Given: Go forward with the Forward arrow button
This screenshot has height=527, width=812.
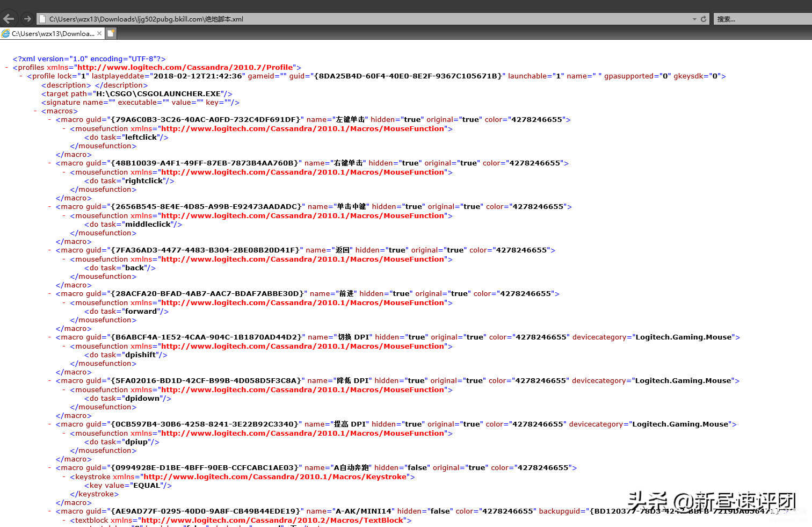Looking at the screenshot, I should click(27, 19).
